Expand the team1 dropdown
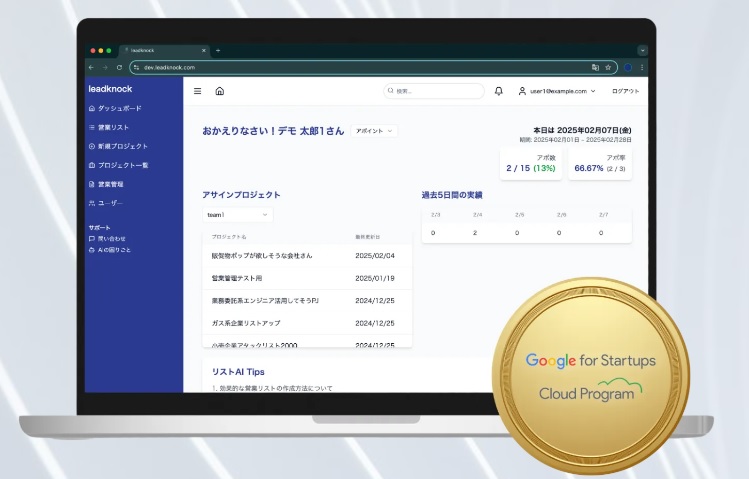Screen dimensions: 749x479 [238, 215]
